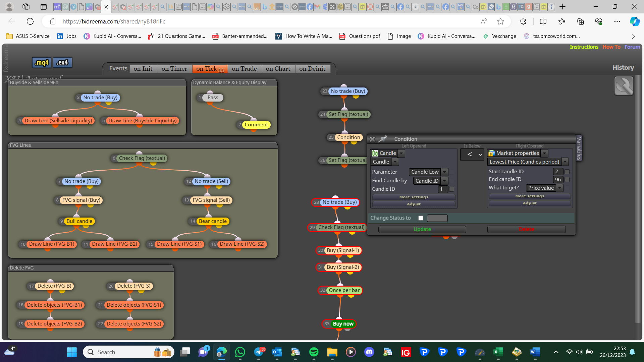Open the less-than comparison operator dropdown
Viewport: 644px width, 362px height.
pos(472,155)
